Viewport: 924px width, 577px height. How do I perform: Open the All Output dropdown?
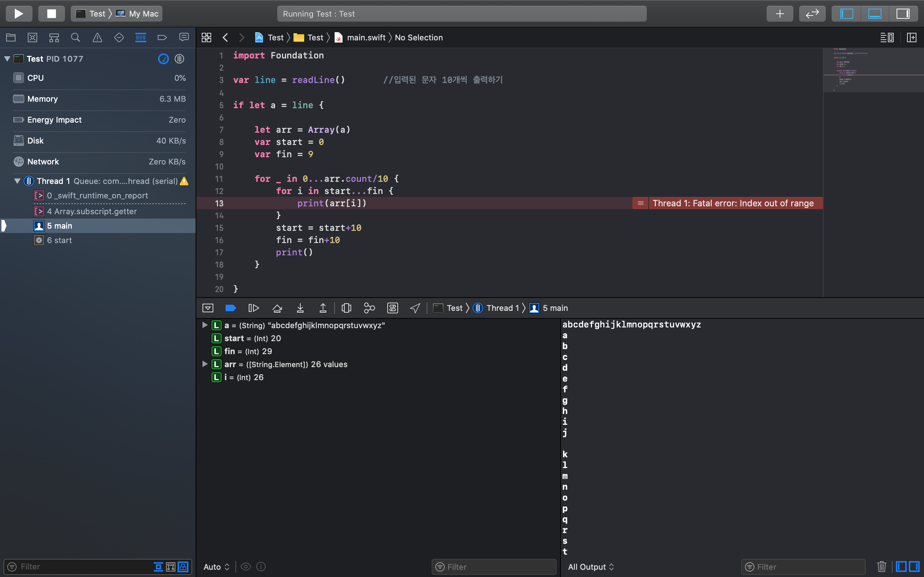[x=590, y=567]
